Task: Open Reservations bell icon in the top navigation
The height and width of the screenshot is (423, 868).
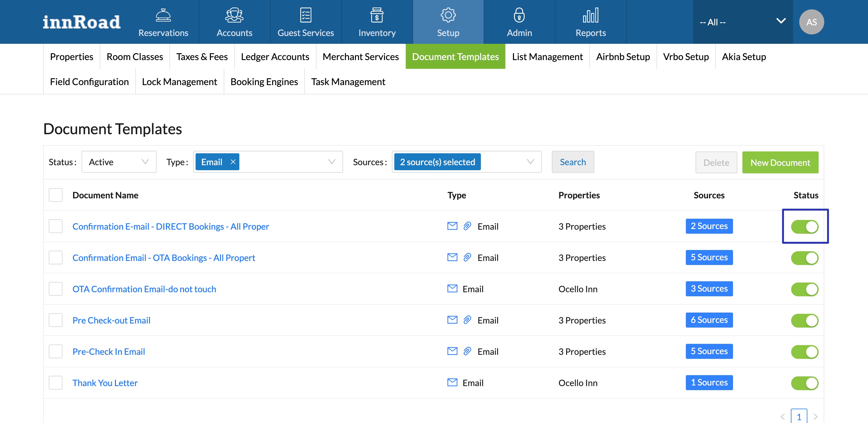Action: (x=163, y=15)
